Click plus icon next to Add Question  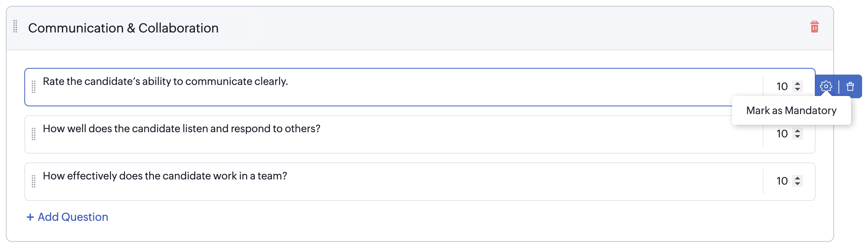30,217
